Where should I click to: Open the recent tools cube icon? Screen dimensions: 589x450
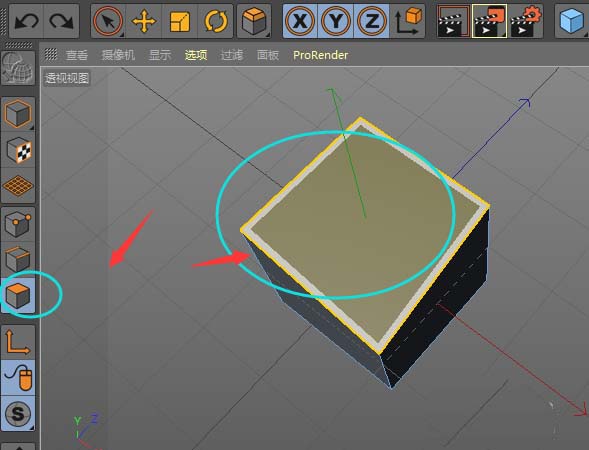[x=254, y=21]
